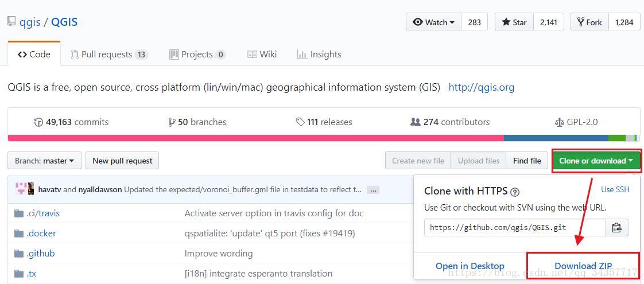Click the commits history clock icon
The width and height of the screenshot is (644, 284).
pyautogui.click(x=38, y=122)
